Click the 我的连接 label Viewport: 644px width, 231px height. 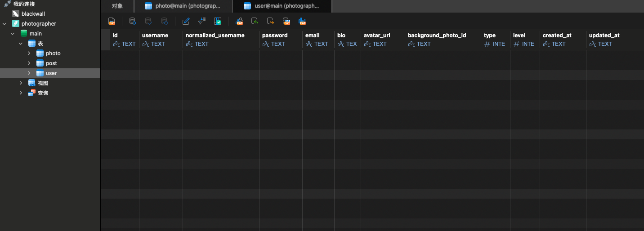tap(24, 4)
